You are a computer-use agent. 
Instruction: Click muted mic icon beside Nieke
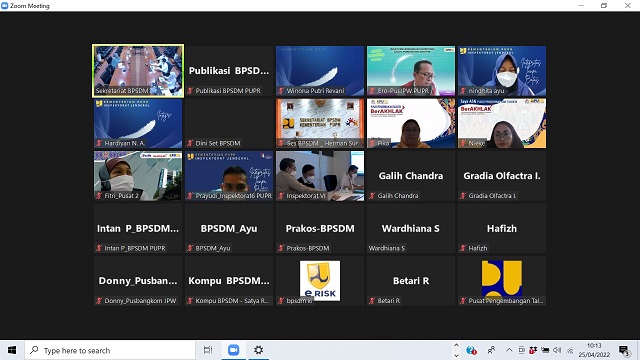click(463, 143)
